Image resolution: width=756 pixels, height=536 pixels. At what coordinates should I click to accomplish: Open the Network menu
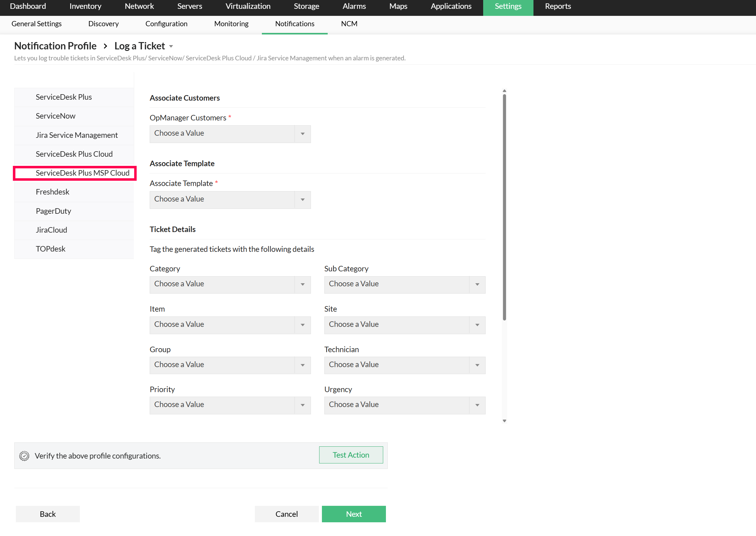139,6
